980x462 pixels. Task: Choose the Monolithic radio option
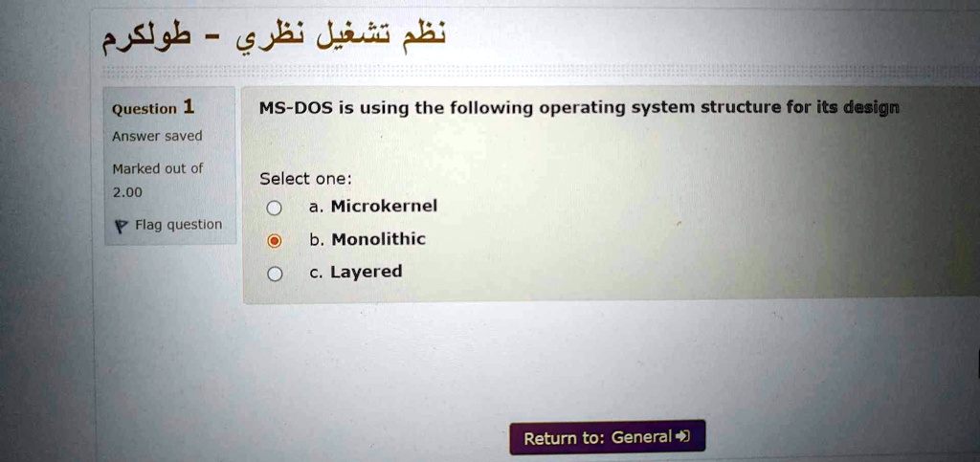click(274, 241)
